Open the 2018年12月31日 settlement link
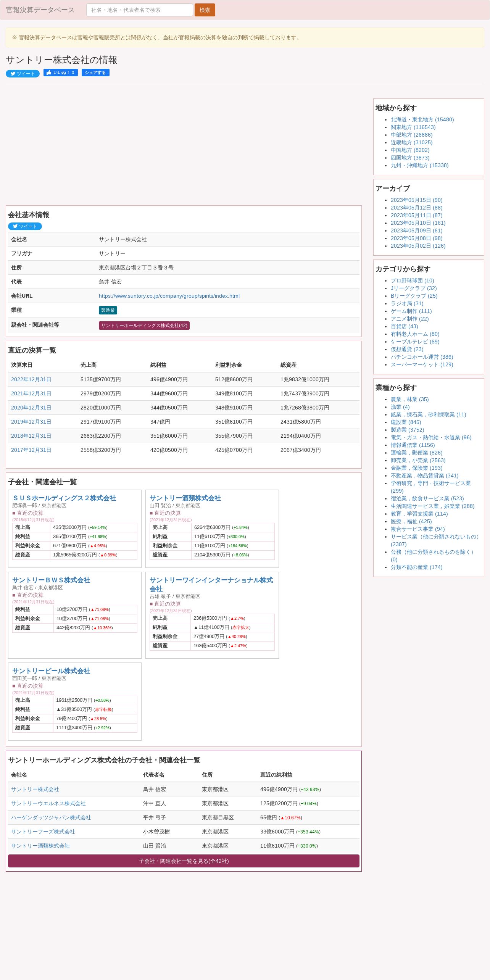This screenshot has width=490, height=980. [x=31, y=436]
